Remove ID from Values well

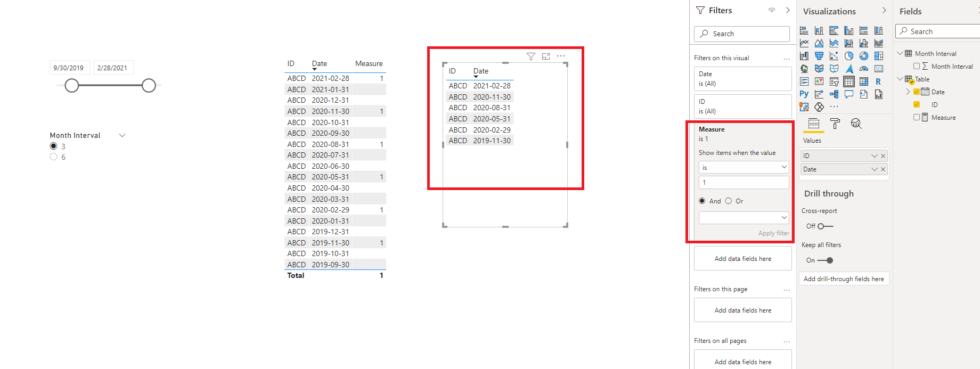coord(883,156)
